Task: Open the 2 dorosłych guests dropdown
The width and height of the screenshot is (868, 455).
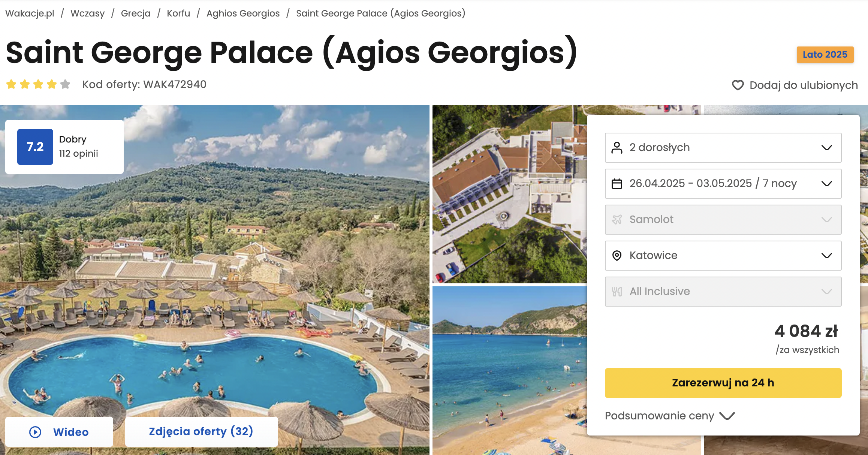Action: (723, 148)
